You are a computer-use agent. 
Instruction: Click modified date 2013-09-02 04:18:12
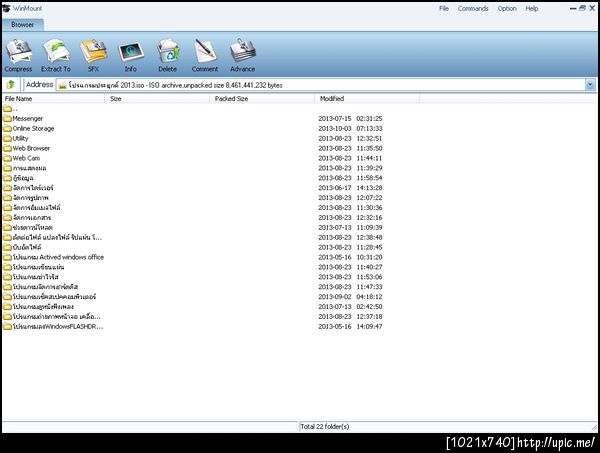tap(351, 297)
